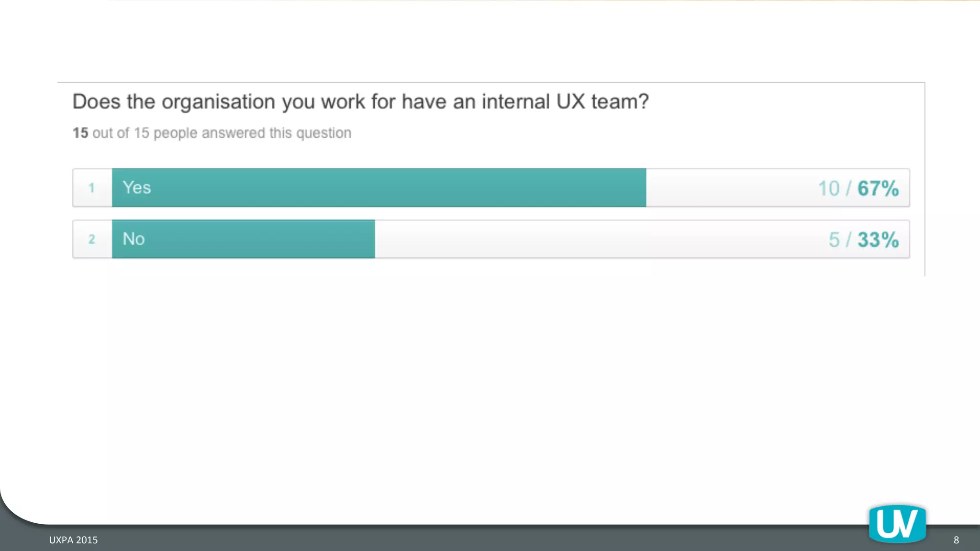This screenshot has height=551, width=980.
Task: Click the internal UX team question heading
Action: coord(360,102)
